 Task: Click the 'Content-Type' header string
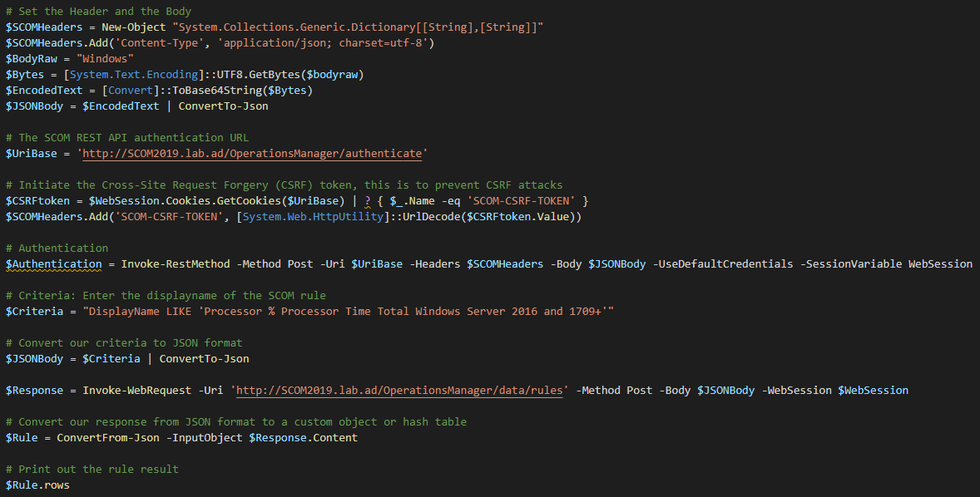coord(162,43)
